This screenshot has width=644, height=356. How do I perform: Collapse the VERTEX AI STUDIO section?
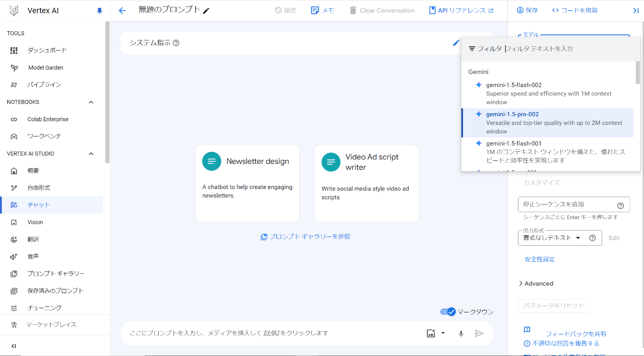tap(91, 153)
